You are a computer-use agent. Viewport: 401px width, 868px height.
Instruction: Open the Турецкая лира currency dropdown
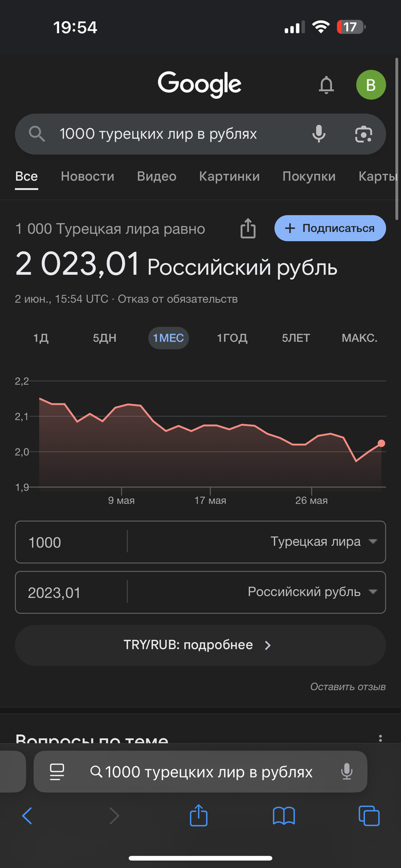coord(323,542)
